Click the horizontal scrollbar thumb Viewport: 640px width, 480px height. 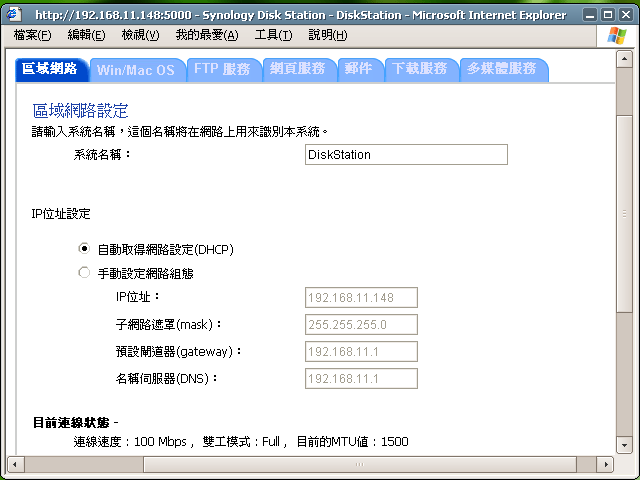coord(360,464)
